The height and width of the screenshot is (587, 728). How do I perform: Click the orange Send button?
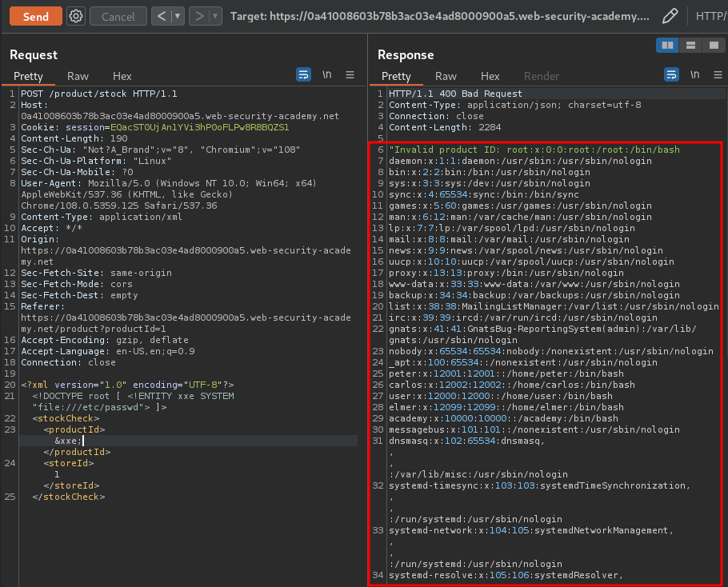36,16
